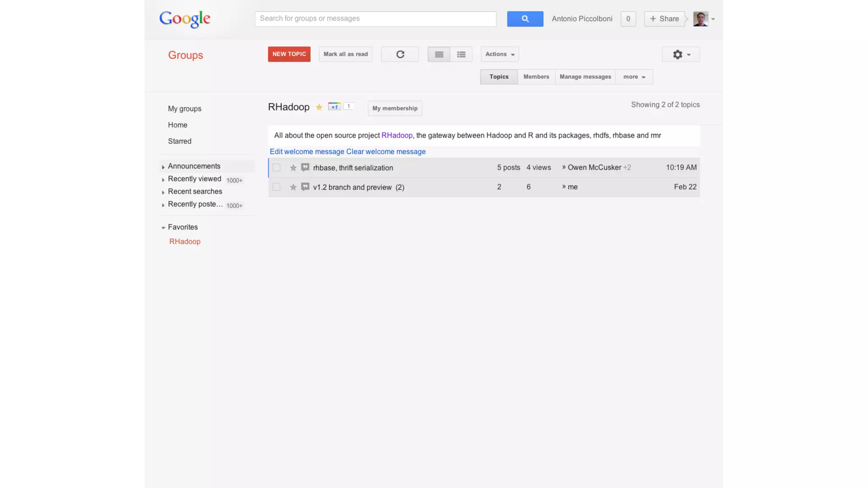The image size is (868, 488).
Task: Check the rhbase, thrift serialization checkbox
Action: pyautogui.click(x=276, y=168)
